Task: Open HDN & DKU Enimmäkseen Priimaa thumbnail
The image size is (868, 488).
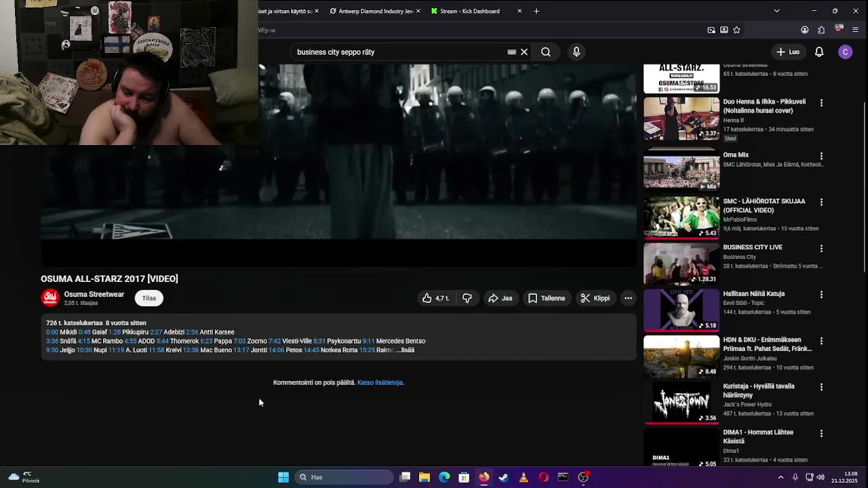Action: (x=682, y=356)
